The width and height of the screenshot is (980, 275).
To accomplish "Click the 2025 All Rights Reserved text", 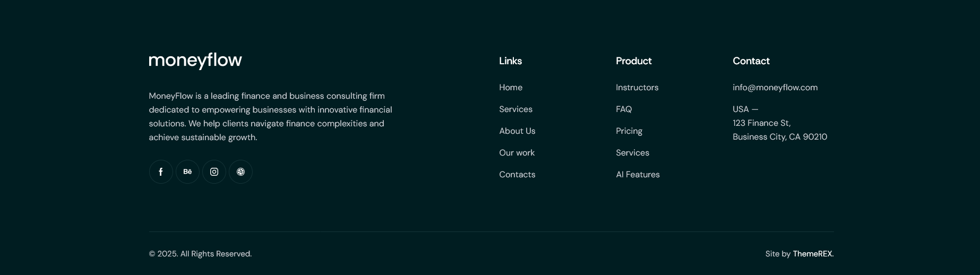I will point(200,254).
